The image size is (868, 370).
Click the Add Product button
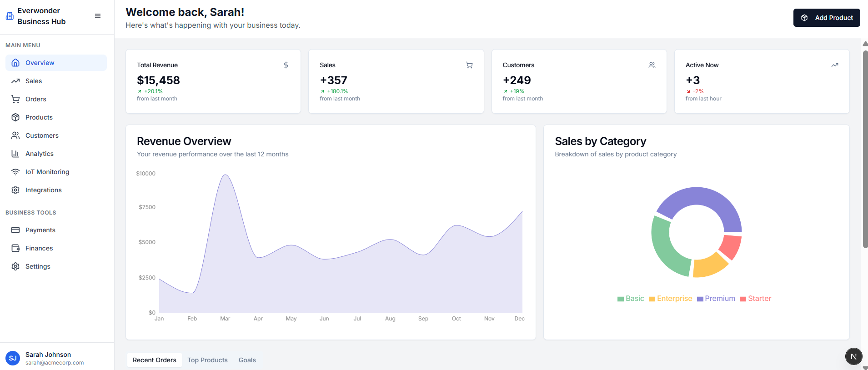[x=826, y=18]
